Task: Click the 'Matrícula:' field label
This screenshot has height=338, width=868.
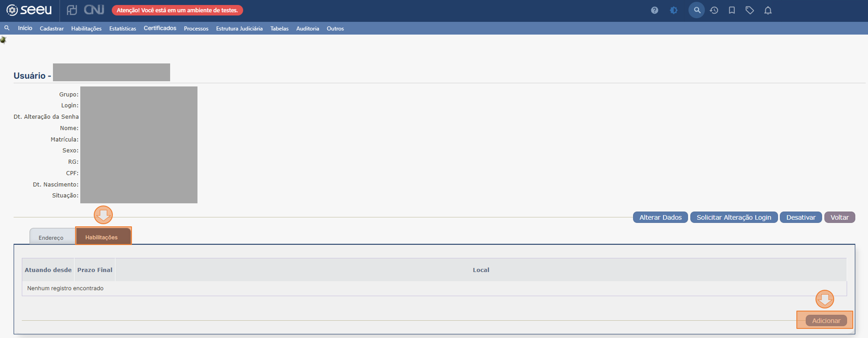Action: [x=64, y=139]
